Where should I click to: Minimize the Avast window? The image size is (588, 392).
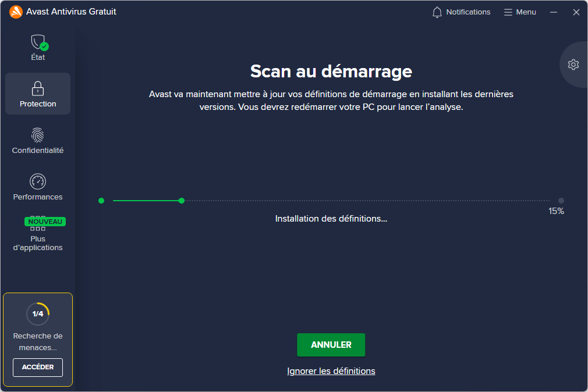coord(554,12)
